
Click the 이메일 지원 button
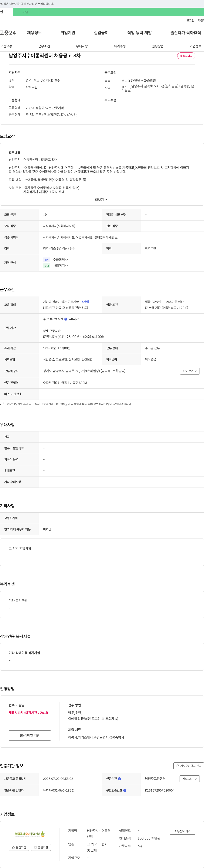coord(30,735)
